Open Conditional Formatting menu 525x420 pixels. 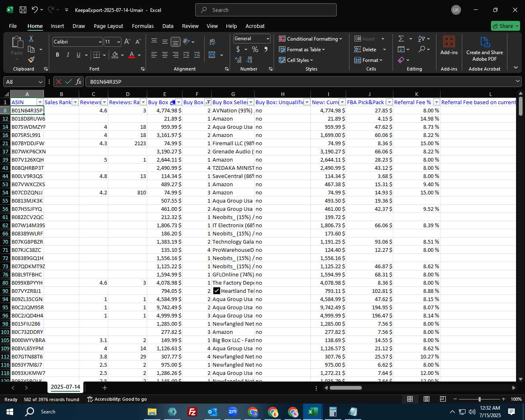coord(310,39)
